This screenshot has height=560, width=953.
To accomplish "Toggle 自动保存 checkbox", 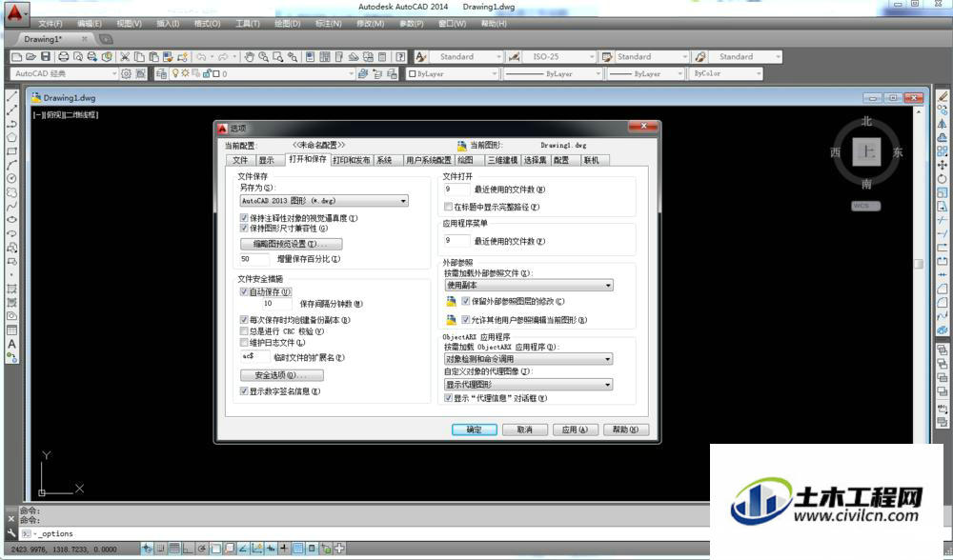I will point(244,292).
